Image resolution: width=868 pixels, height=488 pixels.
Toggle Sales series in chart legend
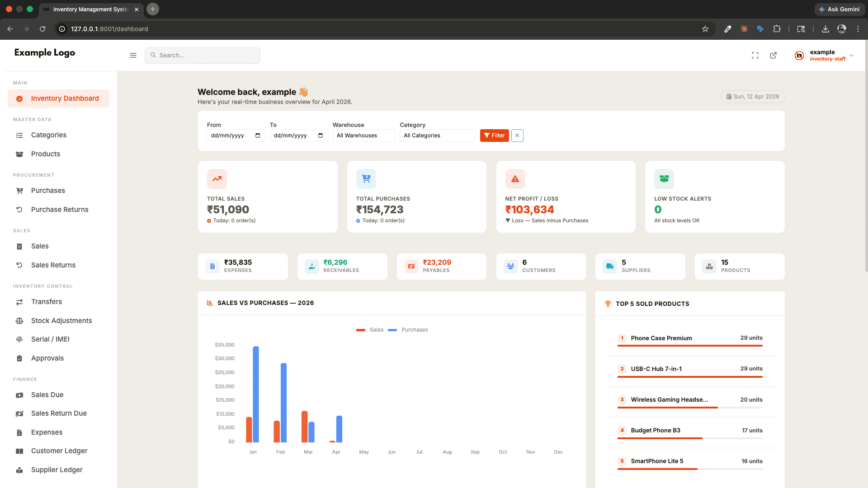pyautogui.click(x=369, y=330)
